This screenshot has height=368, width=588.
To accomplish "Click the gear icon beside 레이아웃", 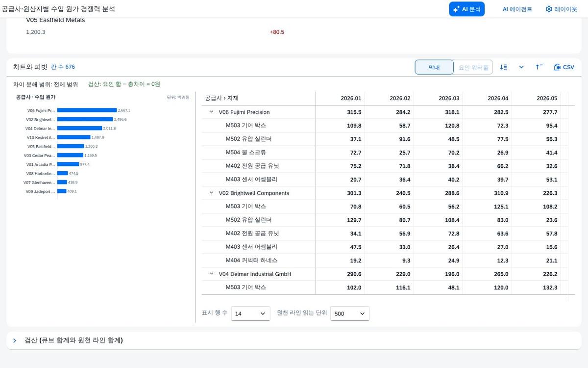I will (549, 9).
